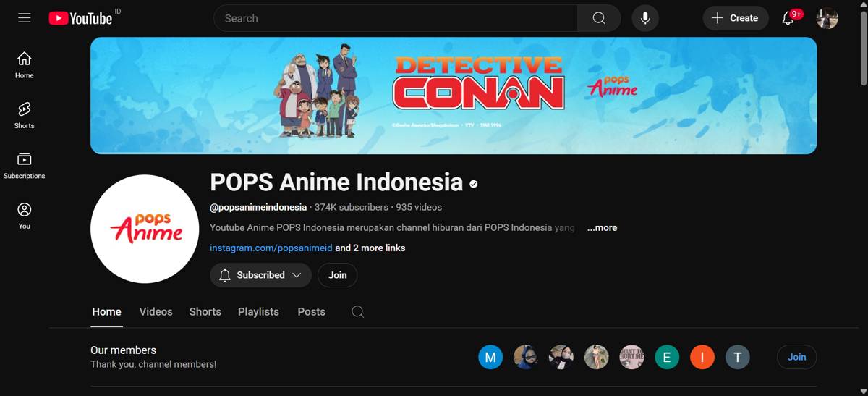This screenshot has height=396, width=868.
Task: Focus the Search input field
Action: point(396,18)
